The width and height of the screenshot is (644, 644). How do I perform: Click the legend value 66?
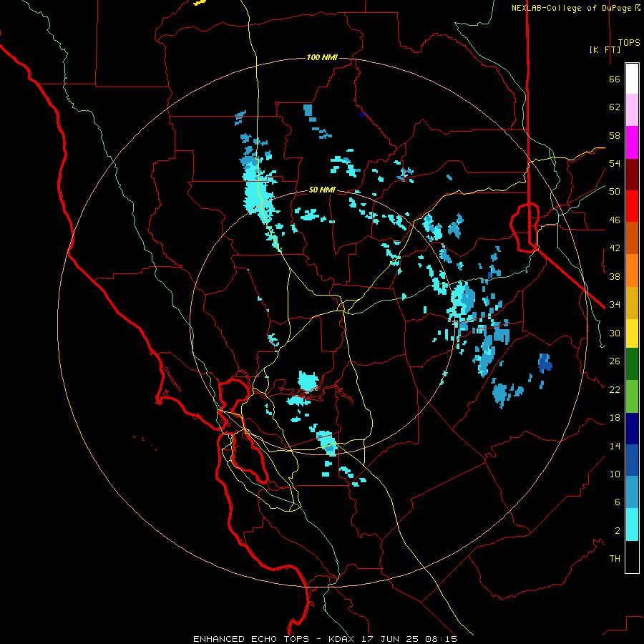coord(615,79)
